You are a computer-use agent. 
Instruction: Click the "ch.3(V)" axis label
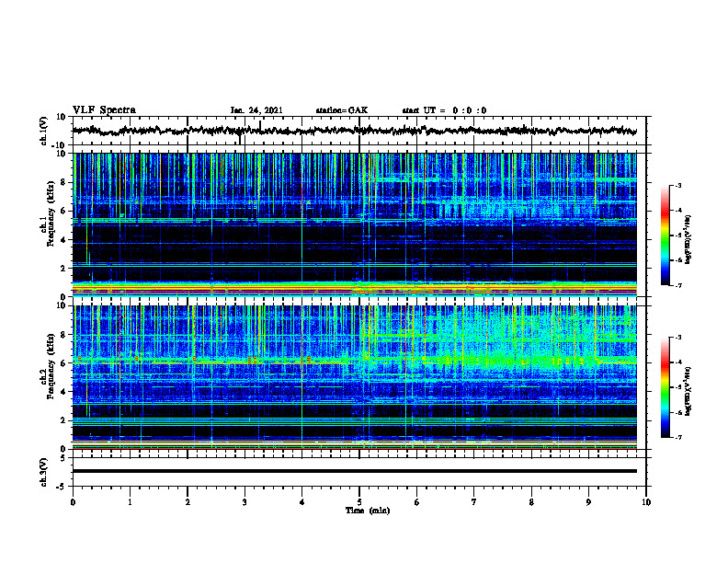point(44,473)
